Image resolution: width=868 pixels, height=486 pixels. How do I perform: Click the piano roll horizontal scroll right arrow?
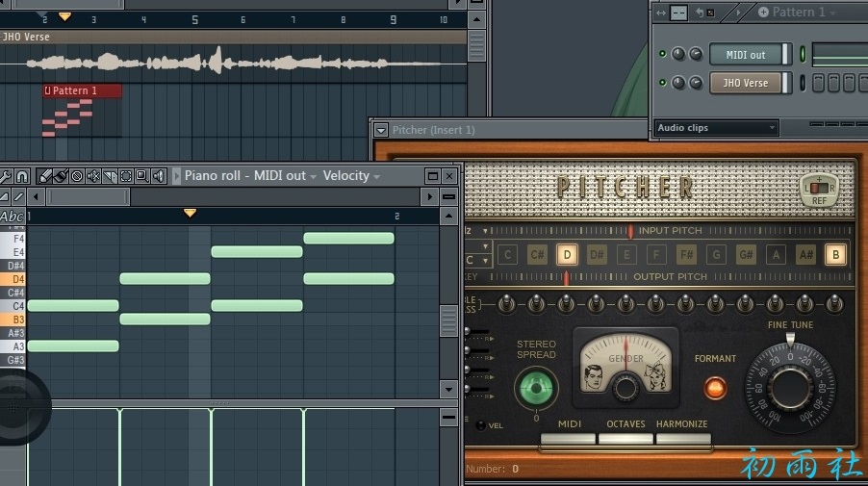click(429, 196)
